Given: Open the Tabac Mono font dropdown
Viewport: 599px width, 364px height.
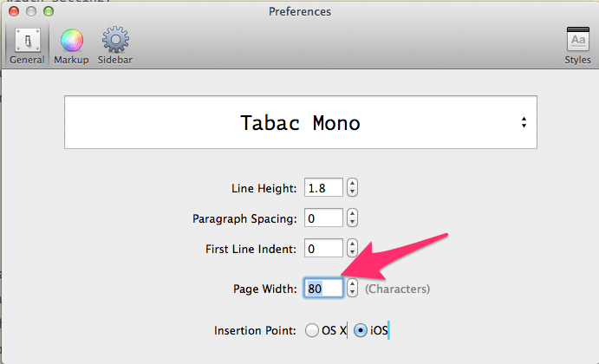Looking at the screenshot, I should click(301, 122).
